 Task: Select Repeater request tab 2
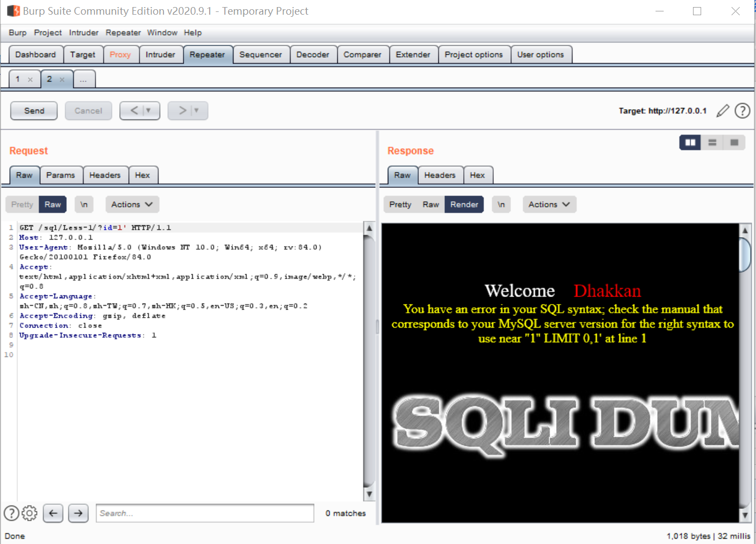point(49,79)
